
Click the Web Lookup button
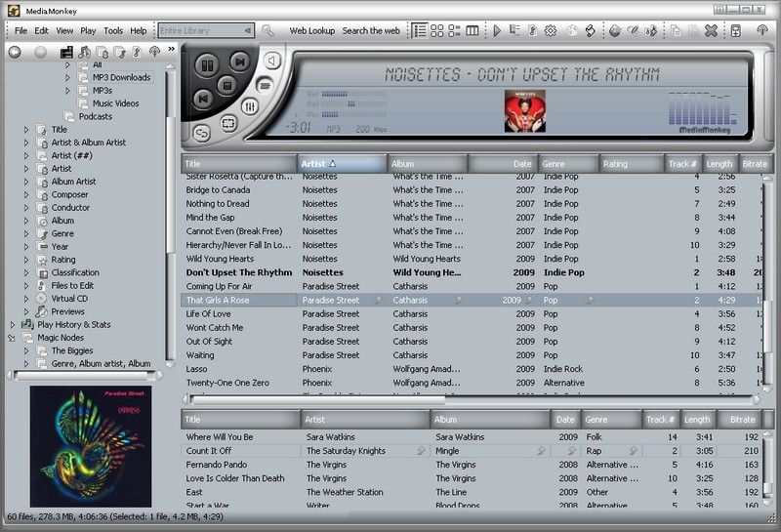pos(311,30)
